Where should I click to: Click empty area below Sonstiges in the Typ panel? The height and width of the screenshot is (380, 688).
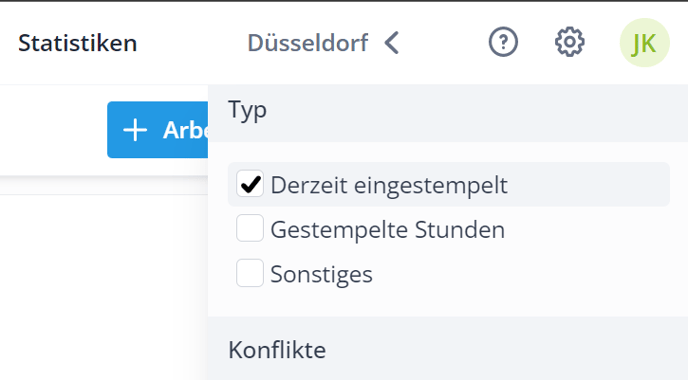(448, 302)
